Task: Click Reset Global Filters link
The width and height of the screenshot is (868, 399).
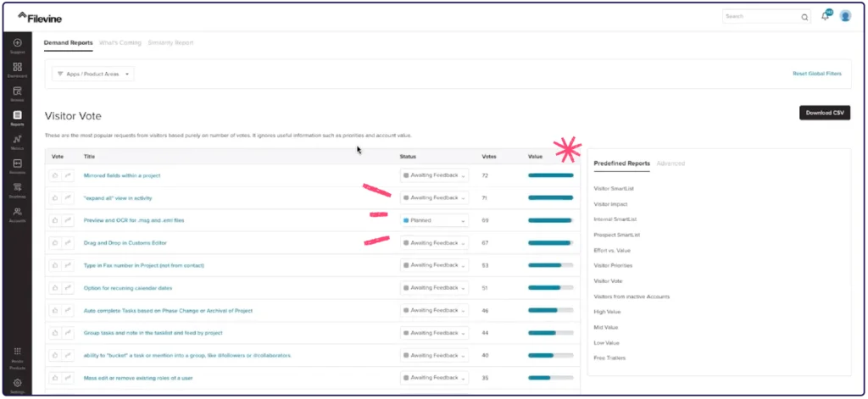Action: pyautogui.click(x=816, y=74)
